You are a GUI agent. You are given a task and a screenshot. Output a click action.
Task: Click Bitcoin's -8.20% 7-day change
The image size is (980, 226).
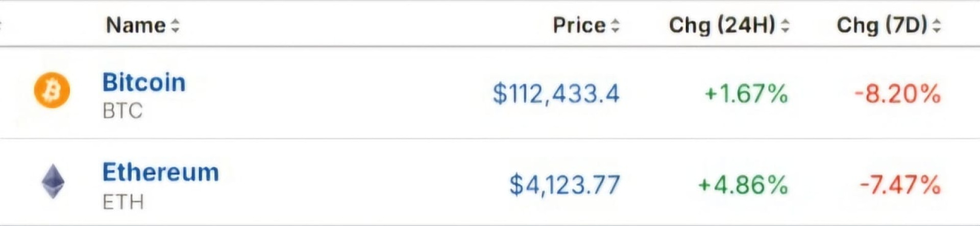[x=897, y=94]
